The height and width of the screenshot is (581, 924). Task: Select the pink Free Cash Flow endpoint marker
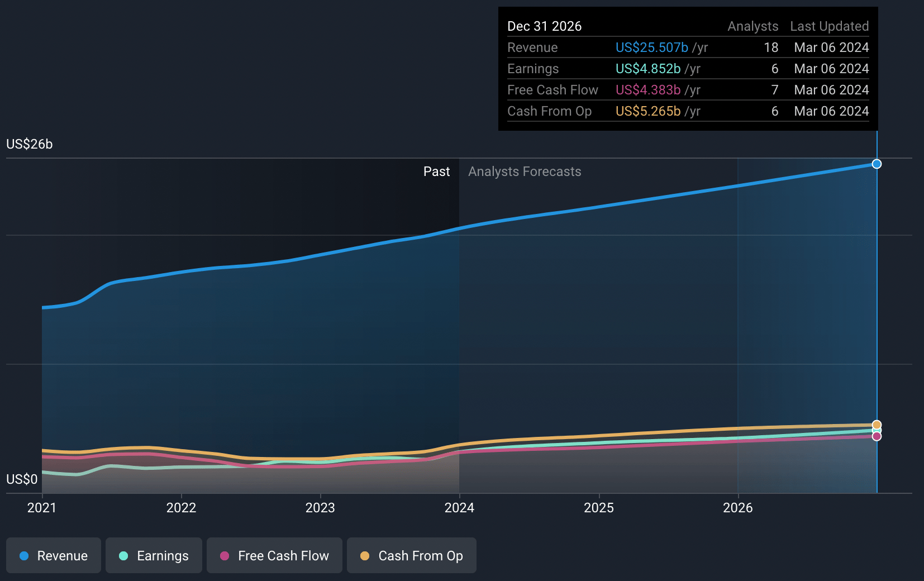(877, 437)
